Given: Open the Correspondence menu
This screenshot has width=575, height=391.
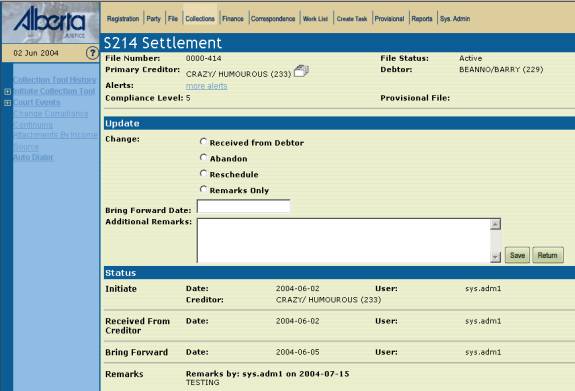Looking at the screenshot, I should point(273,19).
